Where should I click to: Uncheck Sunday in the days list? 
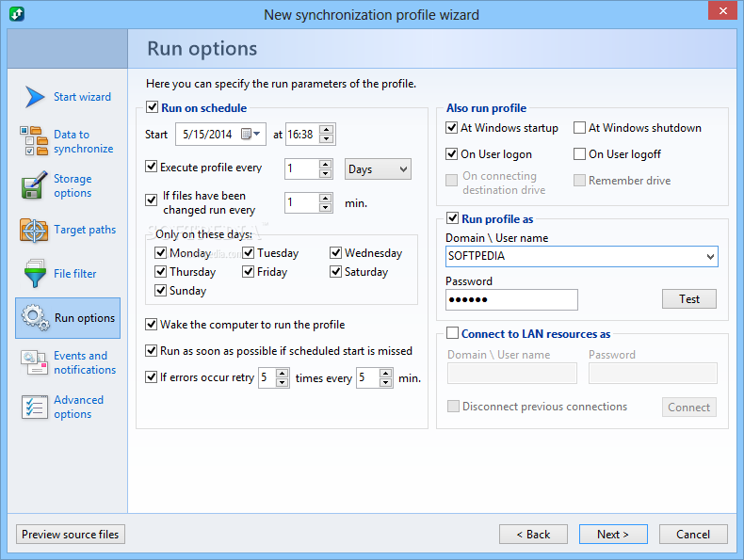pos(160,290)
